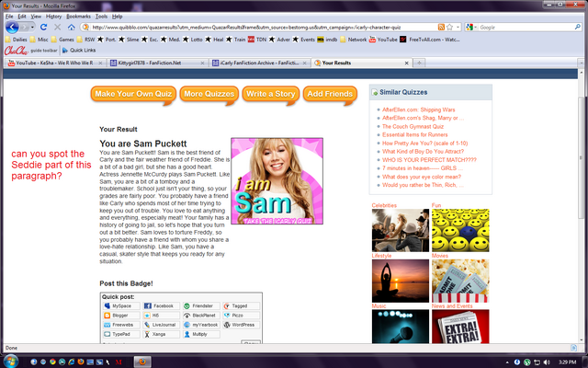
Task: Post badge to Hi5
Action: click(x=162, y=316)
